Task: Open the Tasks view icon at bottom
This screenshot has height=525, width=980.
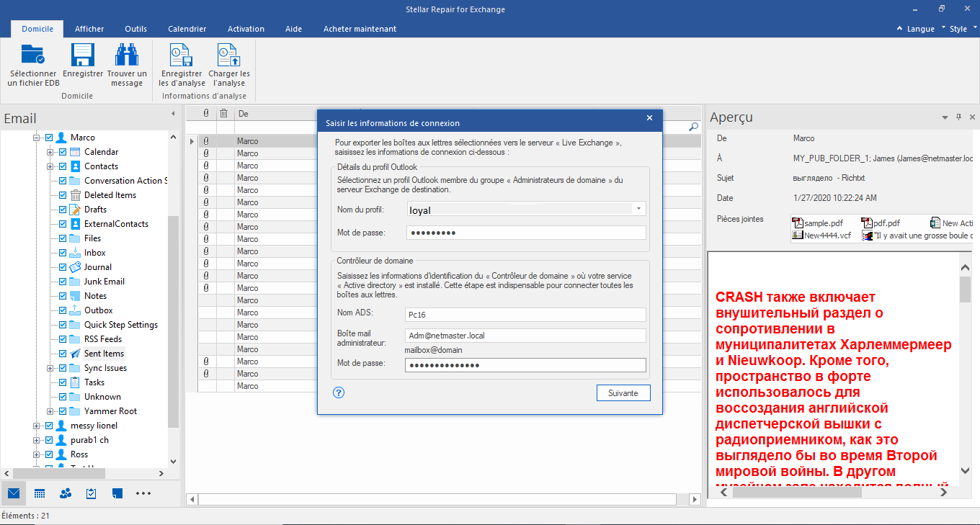Action: click(92, 493)
